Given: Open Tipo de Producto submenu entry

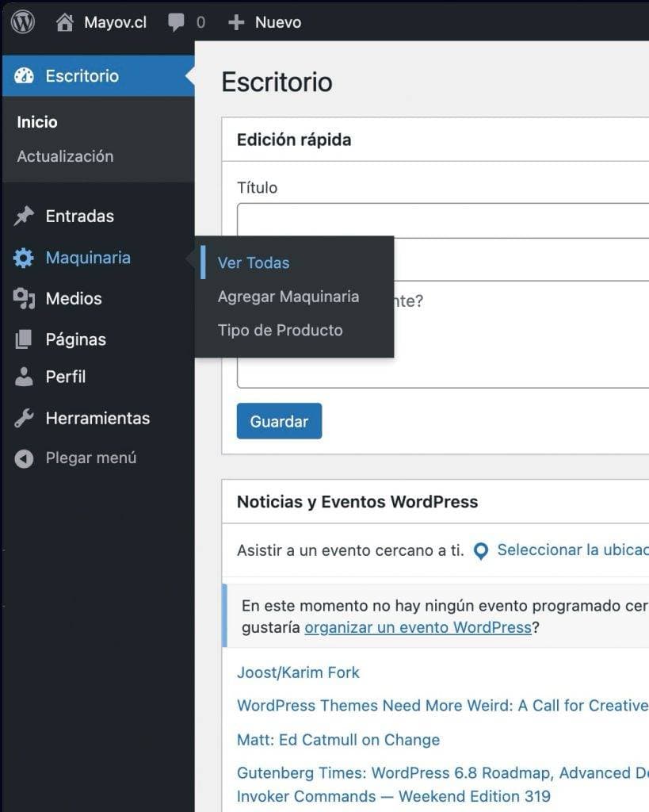Looking at the screenshot, I should tap(280, 330).
